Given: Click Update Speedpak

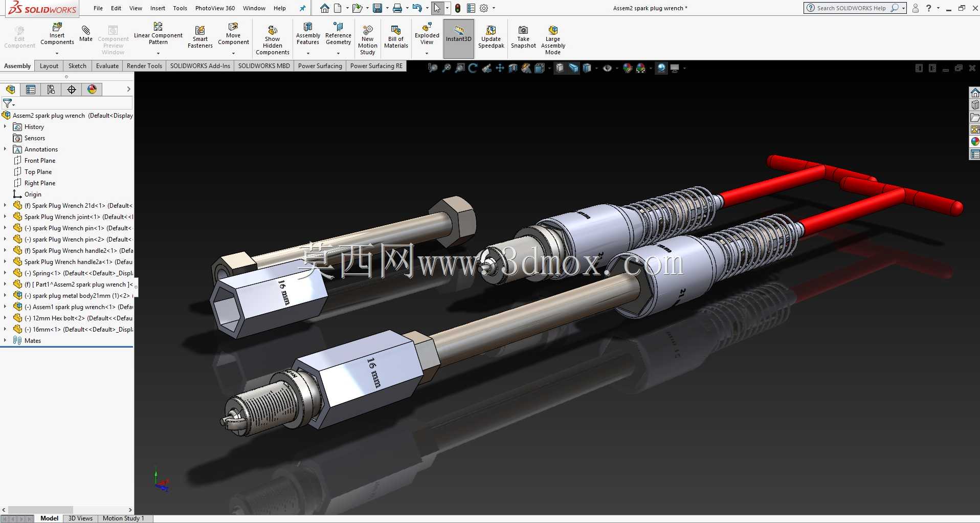Looking at the screenshot, I should pos(491,37).
